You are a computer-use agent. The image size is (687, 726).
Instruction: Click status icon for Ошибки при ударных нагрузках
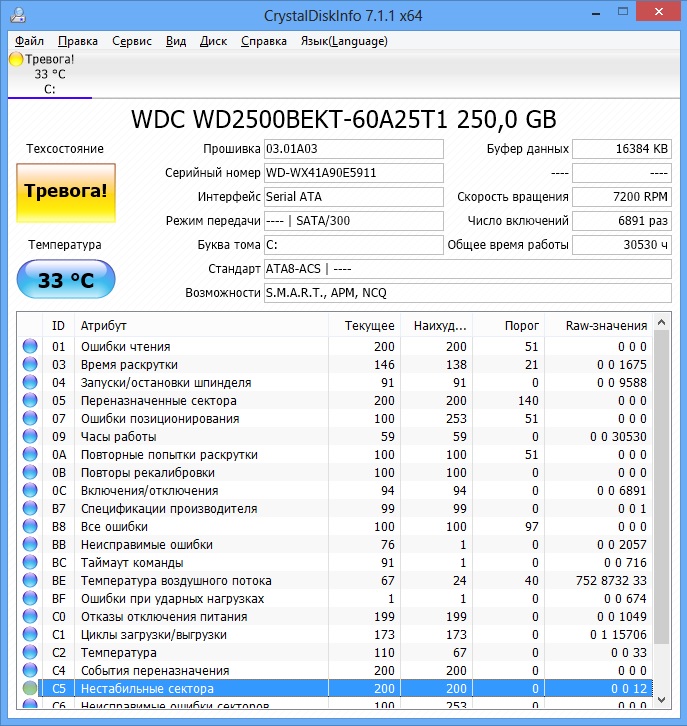tap(30, 599)
